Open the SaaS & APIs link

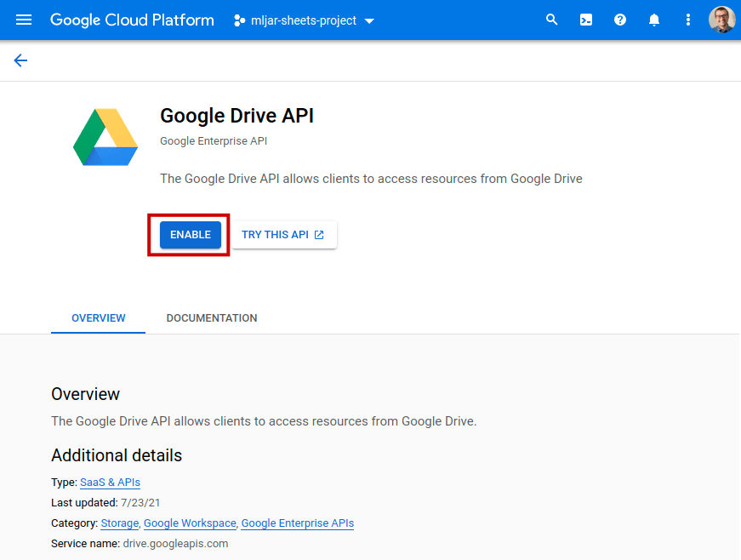110,481
